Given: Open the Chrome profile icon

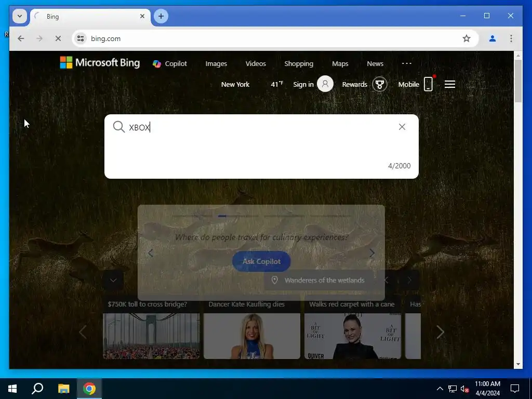Looking at the screenshot, I should point(493,38).
